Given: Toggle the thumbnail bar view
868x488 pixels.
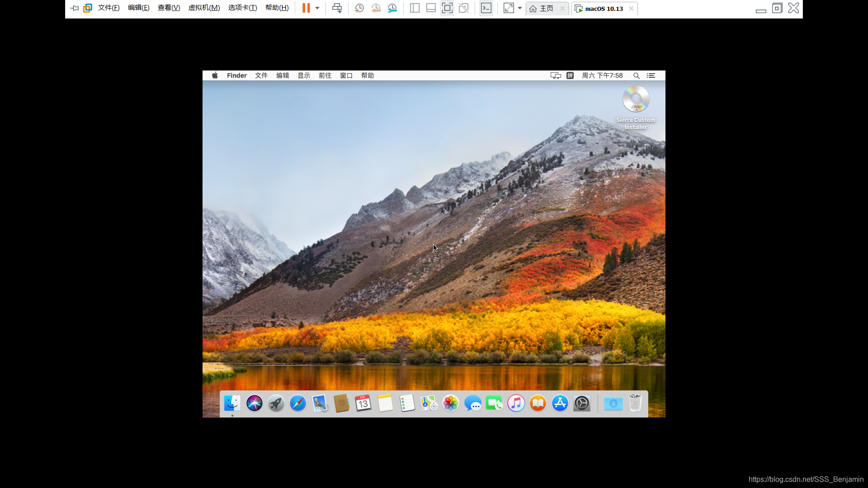Looking at the screenshot, I should pos(431,8).
